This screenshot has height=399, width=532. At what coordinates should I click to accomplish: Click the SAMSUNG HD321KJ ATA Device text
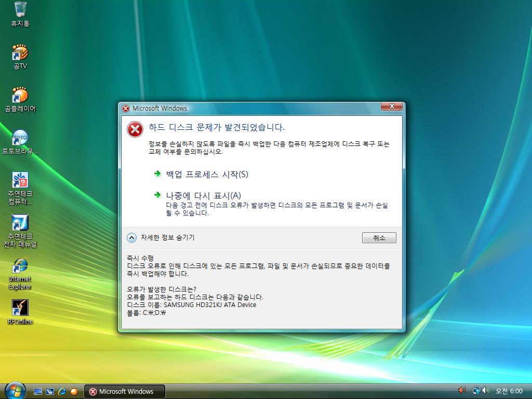(x=210, y=304)
